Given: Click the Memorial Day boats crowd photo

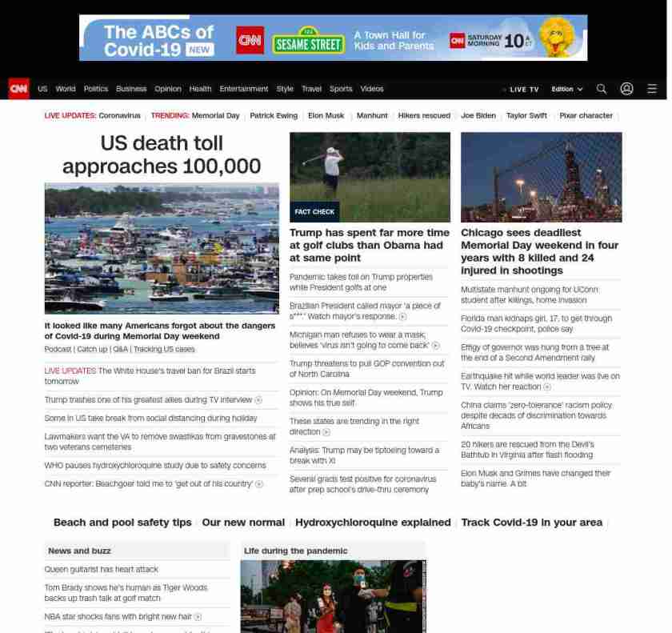Looking at the screenshot, I should [x=162, y=248].
